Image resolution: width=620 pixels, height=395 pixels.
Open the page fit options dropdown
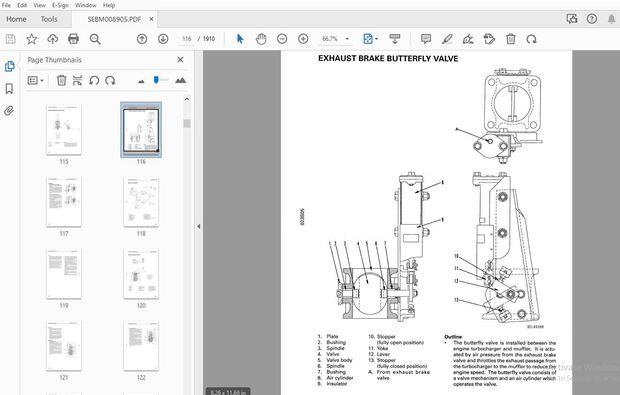pos(370,39)
